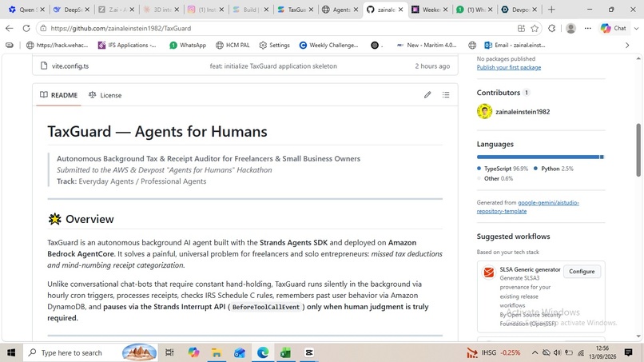Open IFS Applications bookmark
Viewport: 644px width, 362px height.
[127, 46]
